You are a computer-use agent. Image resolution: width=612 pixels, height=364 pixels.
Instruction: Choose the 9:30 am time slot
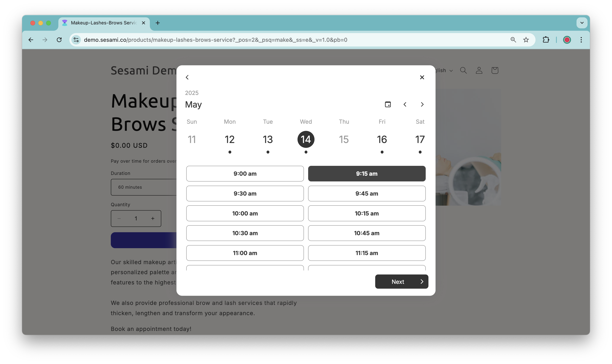(245, 194)
